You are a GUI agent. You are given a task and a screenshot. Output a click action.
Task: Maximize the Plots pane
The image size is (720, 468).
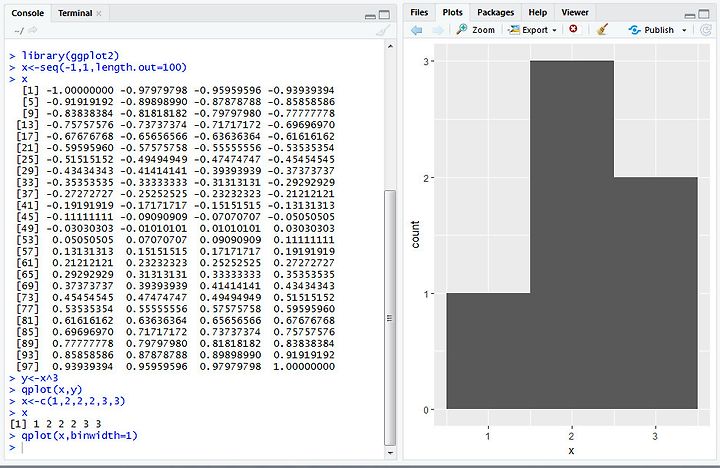click(704, 14)
